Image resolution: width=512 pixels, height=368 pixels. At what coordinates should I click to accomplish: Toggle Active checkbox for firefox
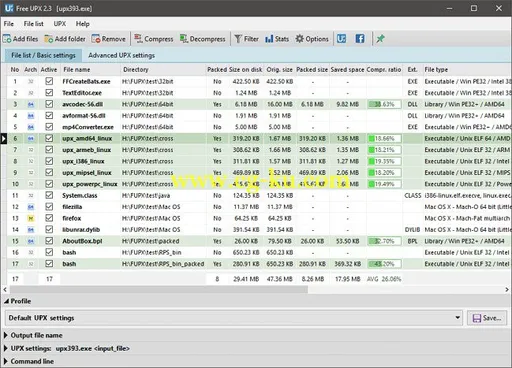click(49, 218)
